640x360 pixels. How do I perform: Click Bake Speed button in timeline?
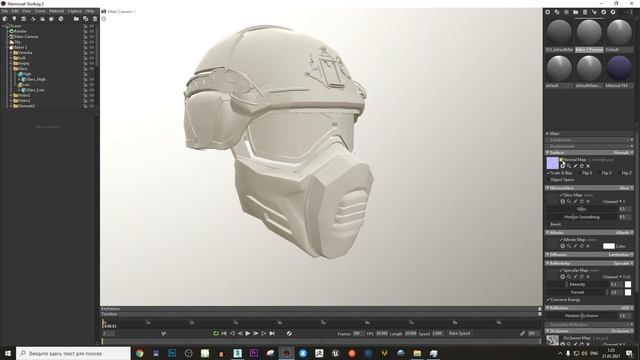460,333
